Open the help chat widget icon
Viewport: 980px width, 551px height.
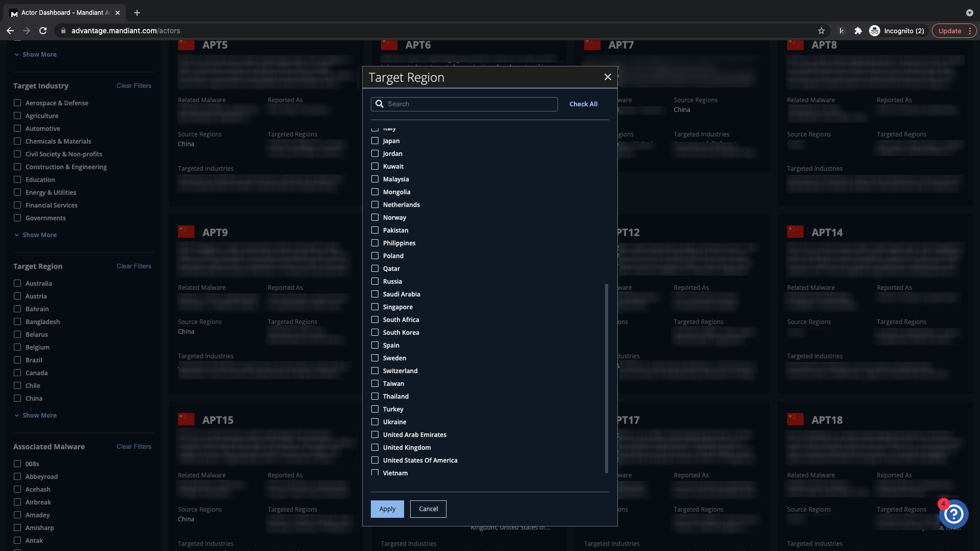953,514
